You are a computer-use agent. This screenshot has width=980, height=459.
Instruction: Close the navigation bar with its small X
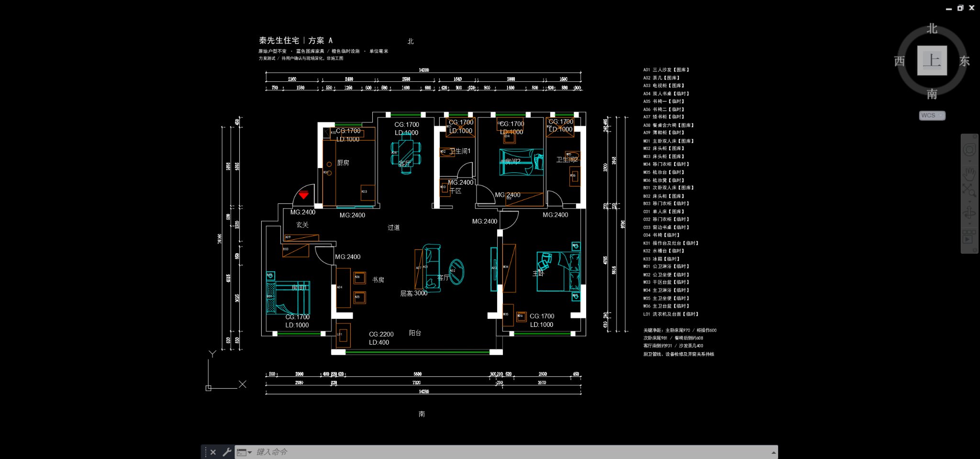coord(976,137)
